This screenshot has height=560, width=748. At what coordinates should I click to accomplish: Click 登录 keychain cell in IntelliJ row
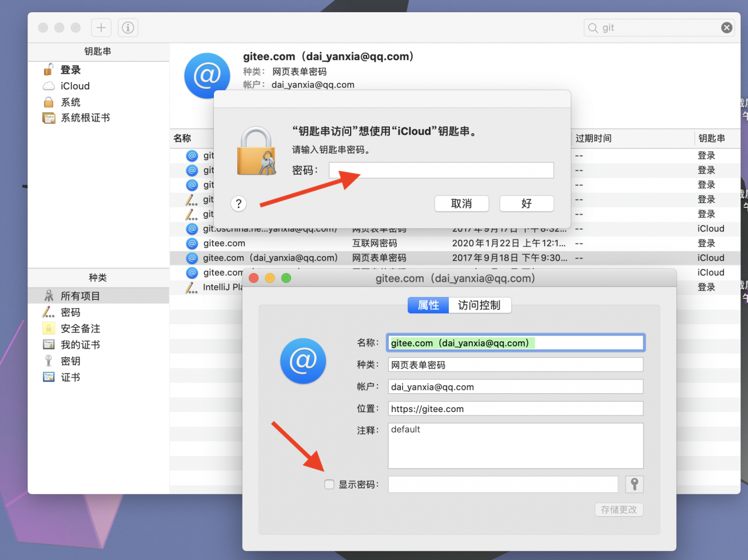pos(706,287)
